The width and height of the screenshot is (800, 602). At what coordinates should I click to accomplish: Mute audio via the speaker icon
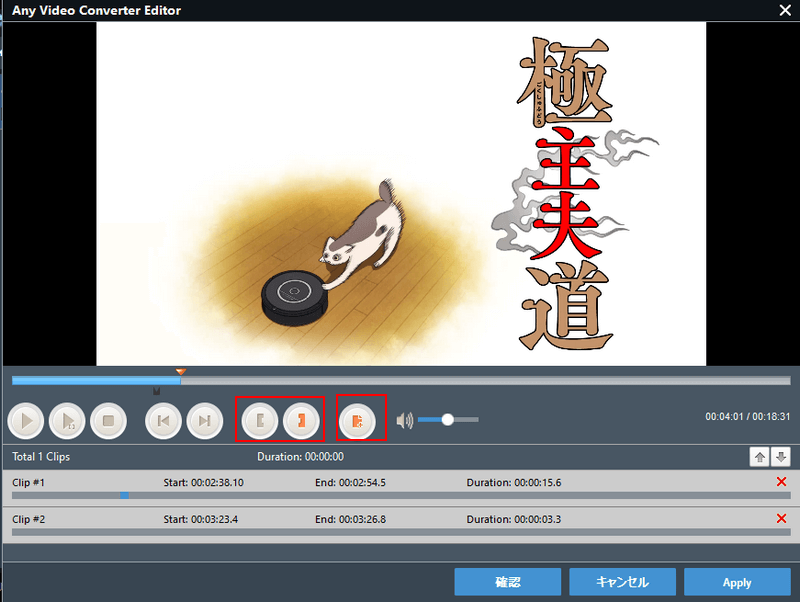[405, 420]
